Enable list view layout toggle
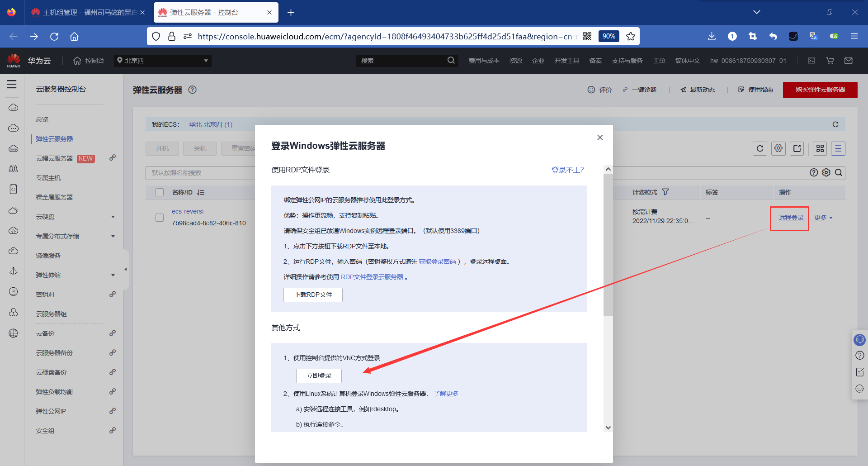 click(838, 148)
